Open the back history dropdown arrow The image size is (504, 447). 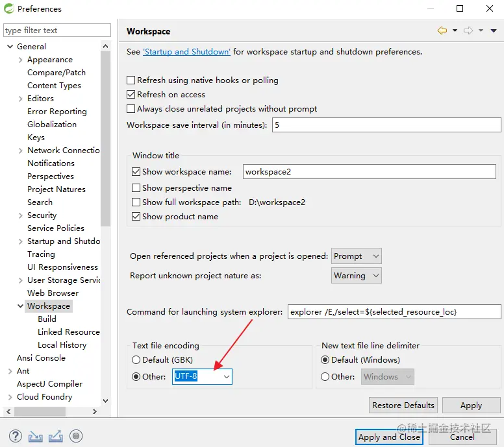pyautogui.click(x=455, y=30)
